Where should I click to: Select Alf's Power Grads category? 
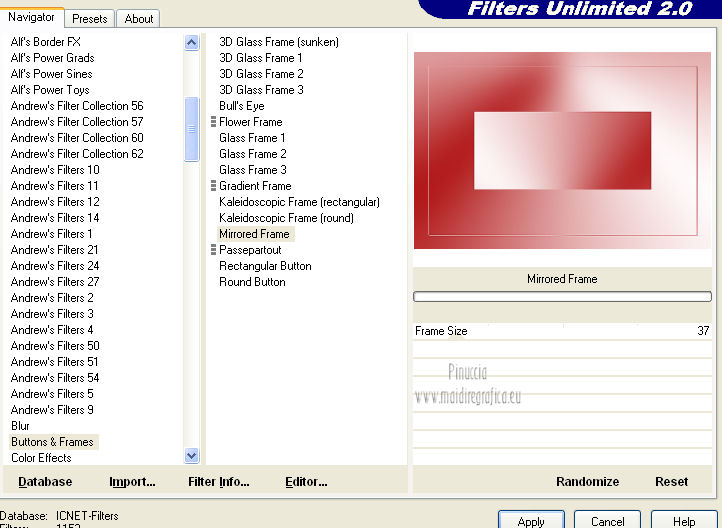click(x=52, y=58)
